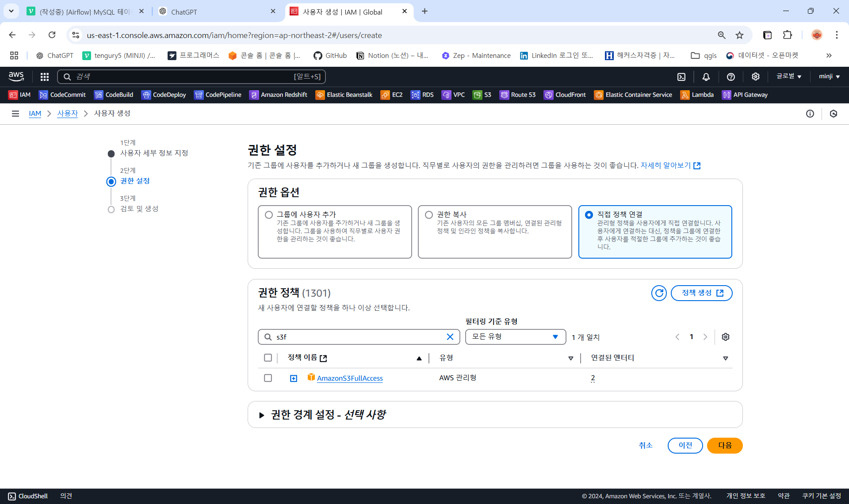Open the Lambda shortcut in favorites bar

tap(697, 95)
